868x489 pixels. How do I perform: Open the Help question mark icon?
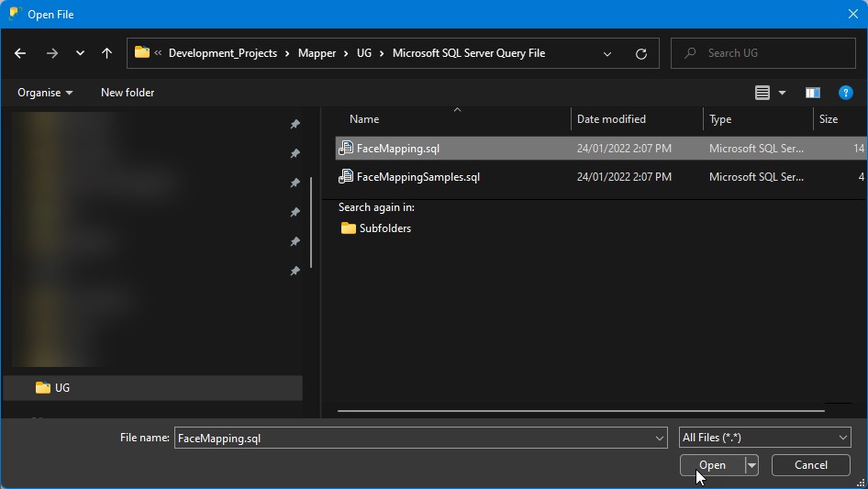846,93
